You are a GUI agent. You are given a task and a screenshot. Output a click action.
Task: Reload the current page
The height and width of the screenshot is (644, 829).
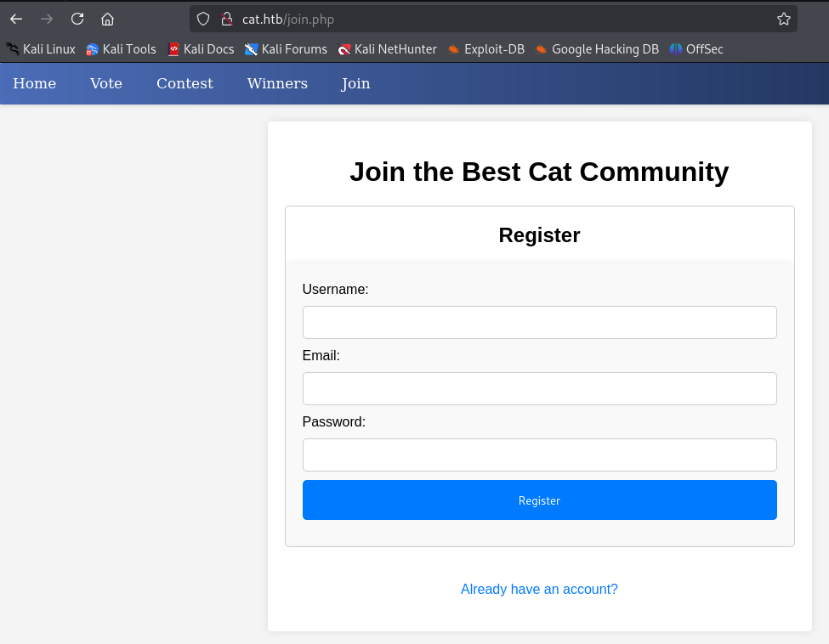pos(77,19)
